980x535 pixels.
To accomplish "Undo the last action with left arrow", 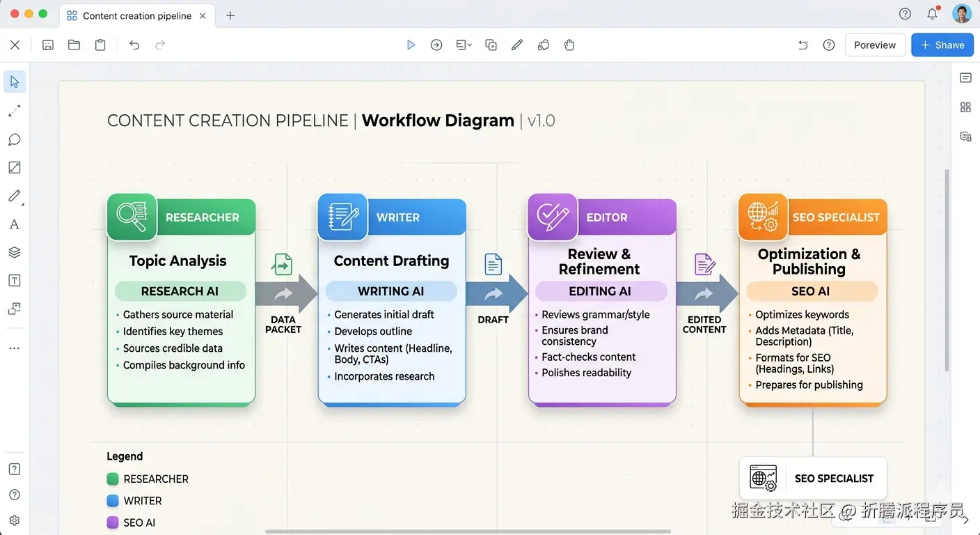I will click(x=134, y=45).
